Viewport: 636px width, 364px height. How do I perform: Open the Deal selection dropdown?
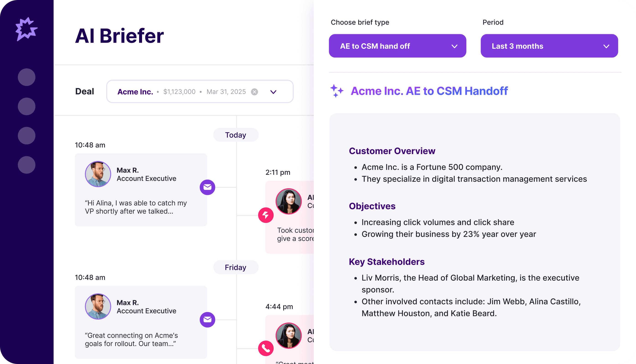coord(273,91)
